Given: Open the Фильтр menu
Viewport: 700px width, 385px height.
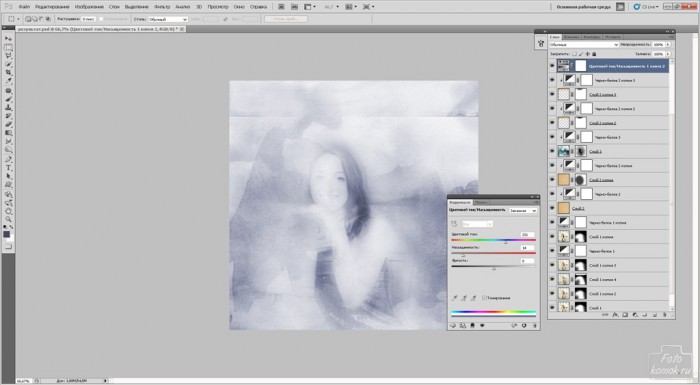Looking at the screenshot, I should [x=162, y=7].
